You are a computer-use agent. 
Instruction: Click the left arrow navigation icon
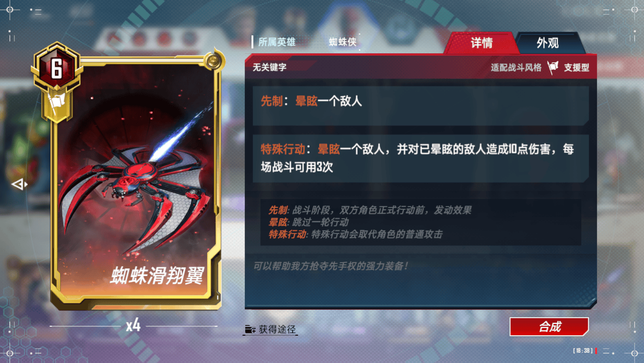tap(19, 184)
